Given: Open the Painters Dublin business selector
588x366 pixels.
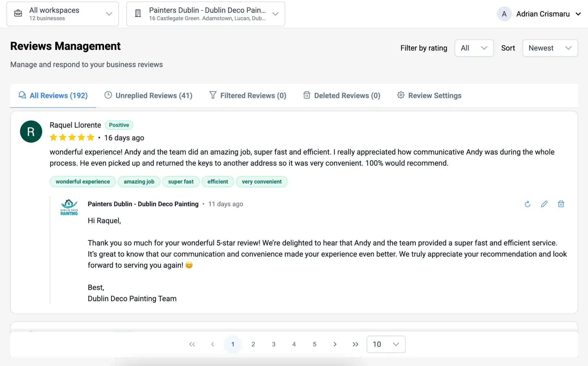Looking at the screenshot, I should (206, 13).
